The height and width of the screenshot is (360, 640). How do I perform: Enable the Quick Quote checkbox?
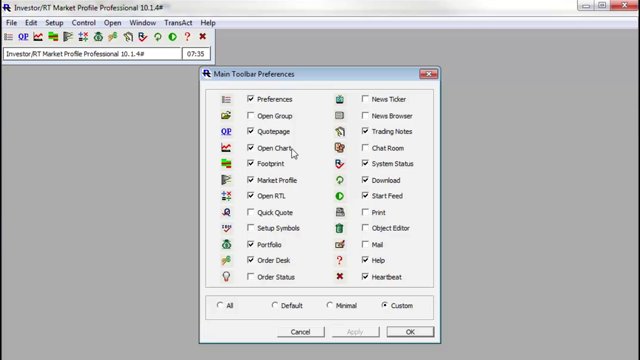[251, 212]
